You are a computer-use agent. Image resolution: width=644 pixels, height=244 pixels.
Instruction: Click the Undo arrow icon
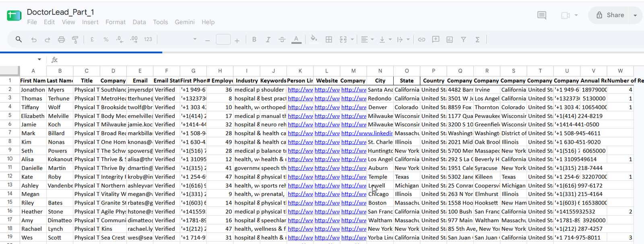click(x=34, y=39)
